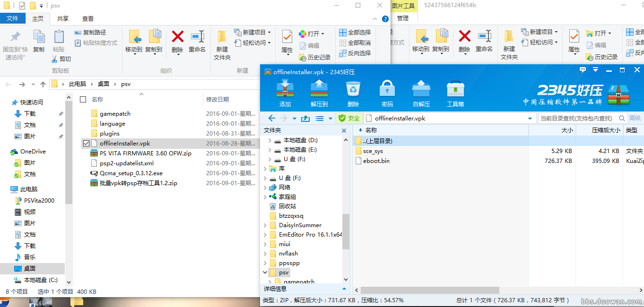Switch to the 查看 ribbon tab

coord(88,18)
